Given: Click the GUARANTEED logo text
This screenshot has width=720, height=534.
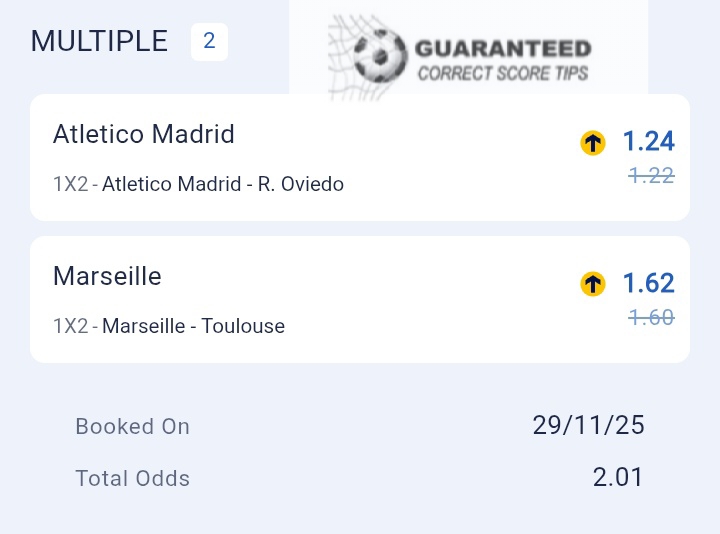Looking at the screenshot, I should point(502,48).
